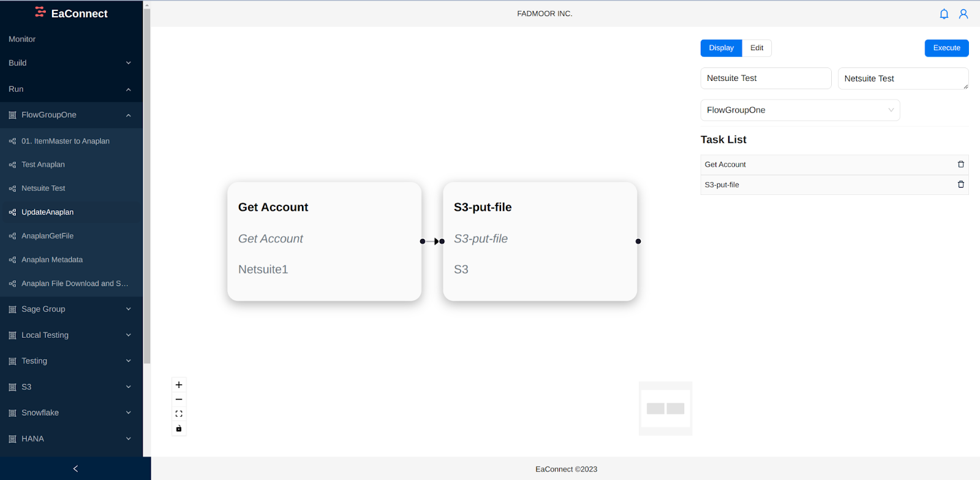Click the S3-put-file node output handle
The height and width of the screenshot is (480, 980).
tap(638, 242)
